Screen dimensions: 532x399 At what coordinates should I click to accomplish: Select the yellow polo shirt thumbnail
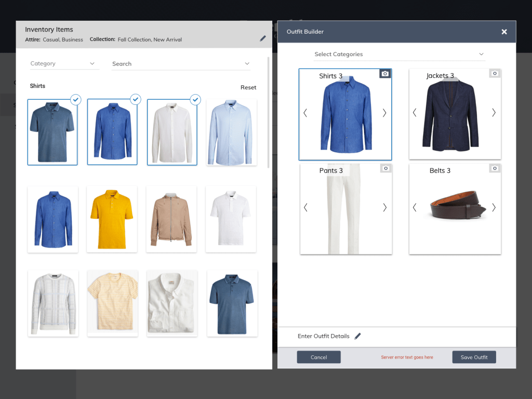point(112,219)
